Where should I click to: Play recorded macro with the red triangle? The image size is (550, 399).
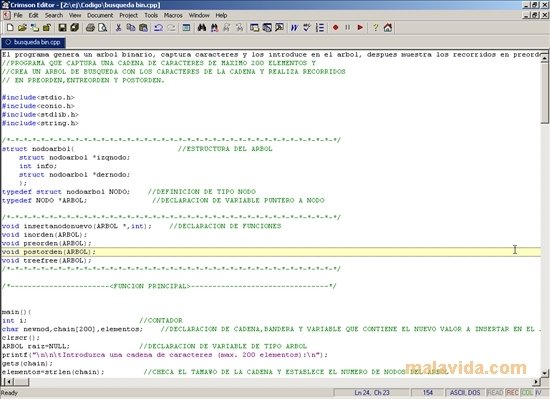pos(360,27)
